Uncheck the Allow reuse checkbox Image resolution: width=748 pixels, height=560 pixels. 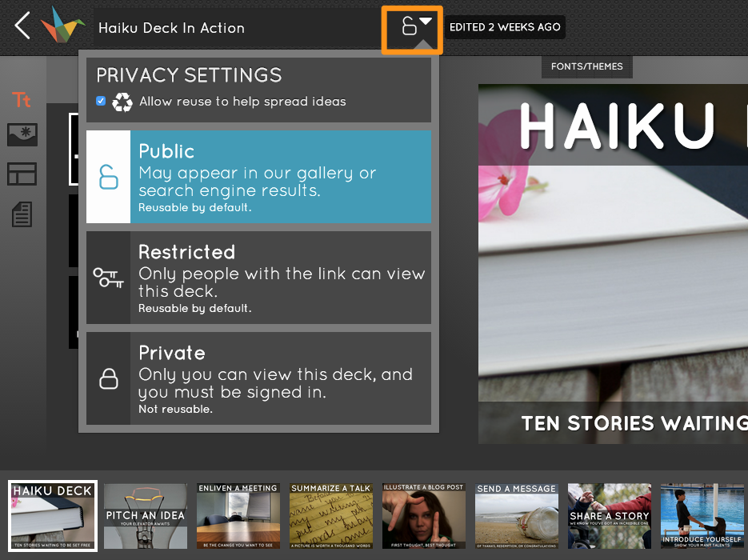pyautogui.click(x=101, y=101)
